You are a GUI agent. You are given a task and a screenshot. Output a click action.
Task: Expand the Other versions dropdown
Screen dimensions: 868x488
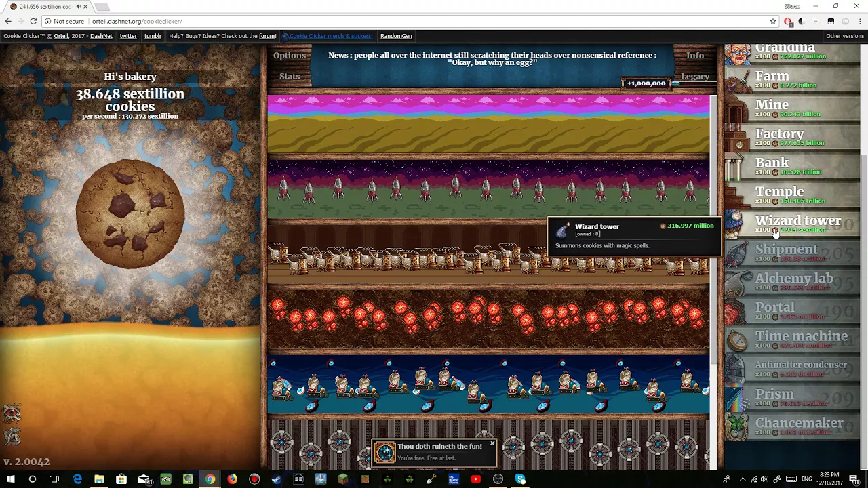845,36
